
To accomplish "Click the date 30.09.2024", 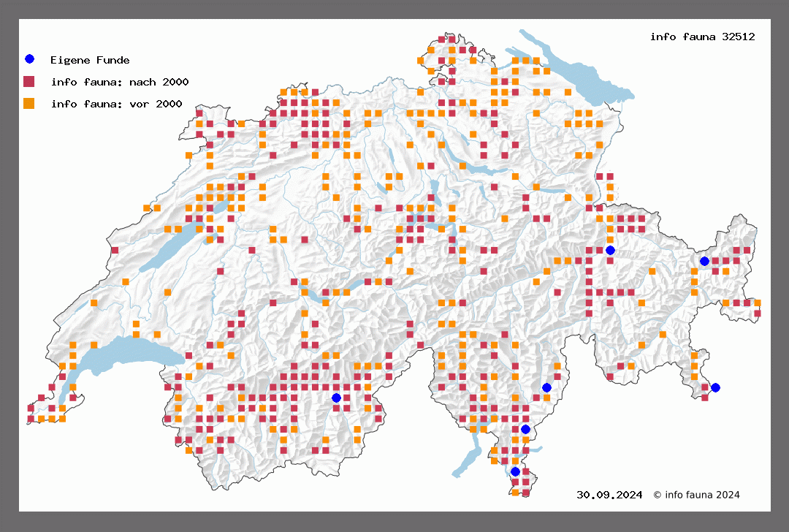I will [609, 495].
